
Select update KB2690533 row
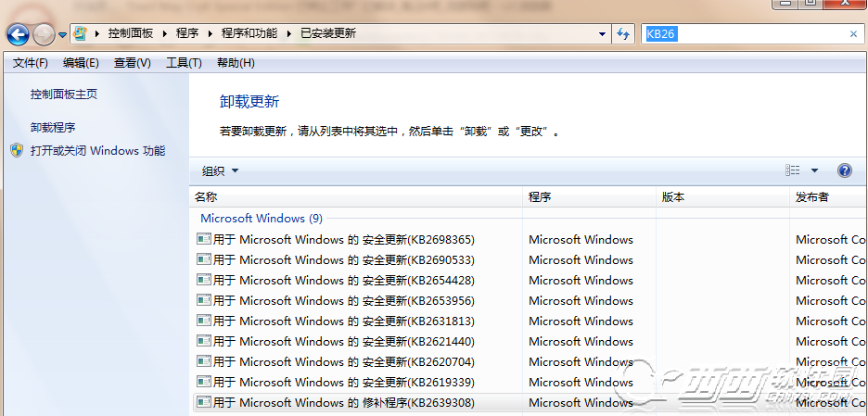tap(530, 260)
